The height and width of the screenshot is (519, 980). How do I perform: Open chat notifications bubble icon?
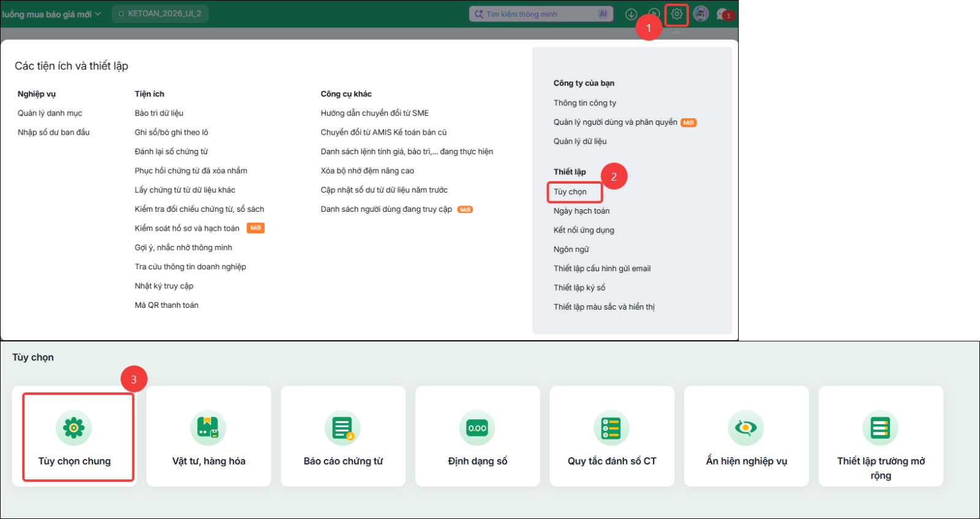pos(724,14)
